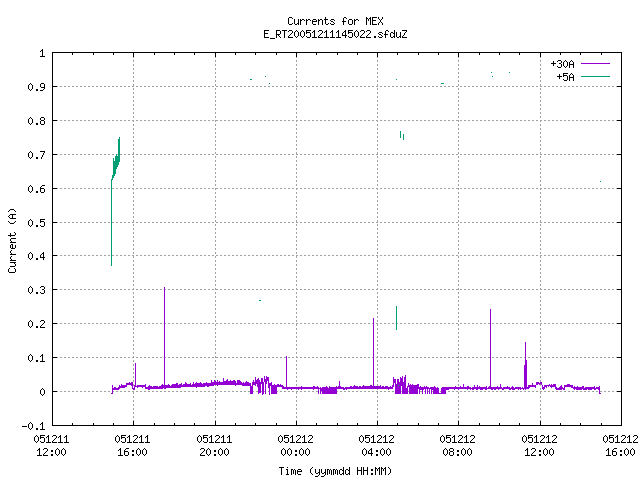
Task: Click the y-axis tick label 0.6
Action: pos(36,189)
